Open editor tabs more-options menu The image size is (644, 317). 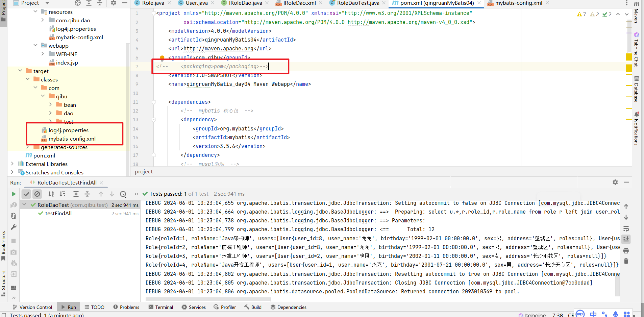pyautogui.click(x=627, y=3)
